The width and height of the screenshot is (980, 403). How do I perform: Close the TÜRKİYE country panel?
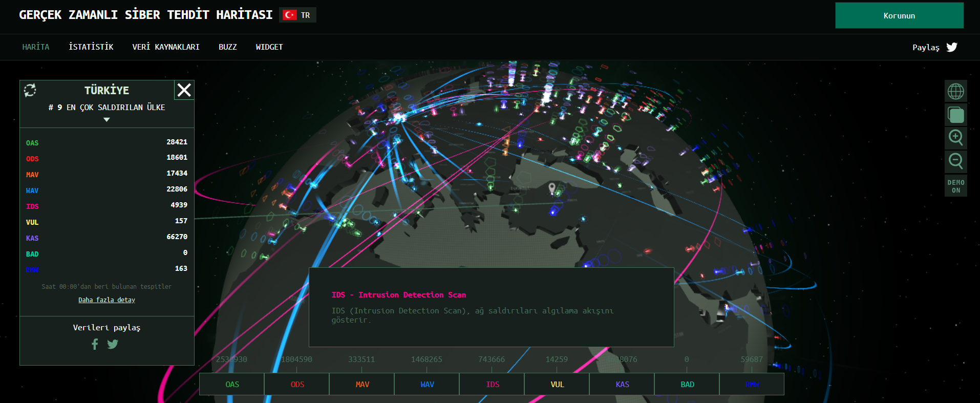[184, 90]
